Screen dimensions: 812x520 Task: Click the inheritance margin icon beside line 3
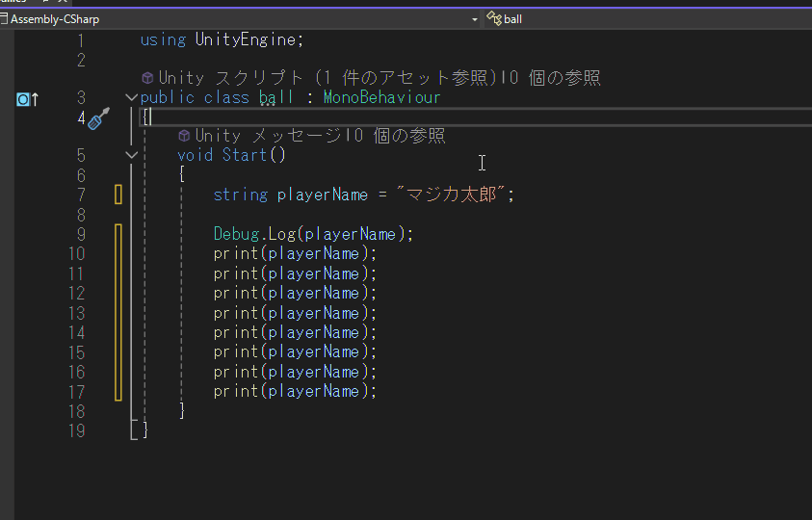point(27,99)
